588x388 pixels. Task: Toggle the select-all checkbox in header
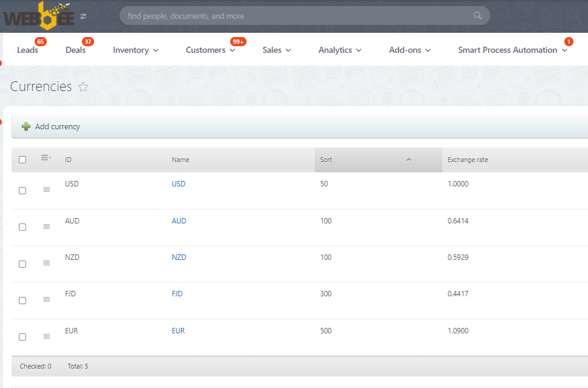[x=22, y=160]
